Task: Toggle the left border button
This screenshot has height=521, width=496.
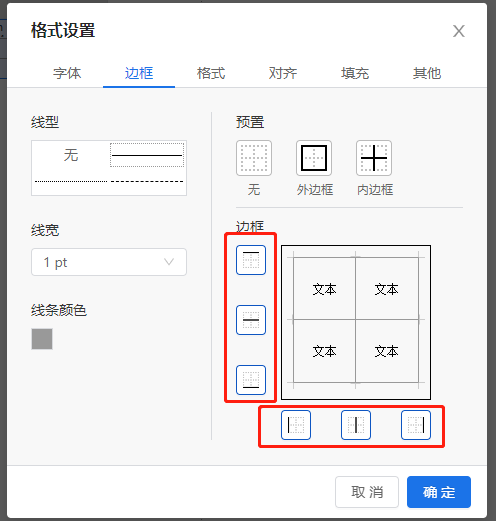Action: [x=296, y=425]
